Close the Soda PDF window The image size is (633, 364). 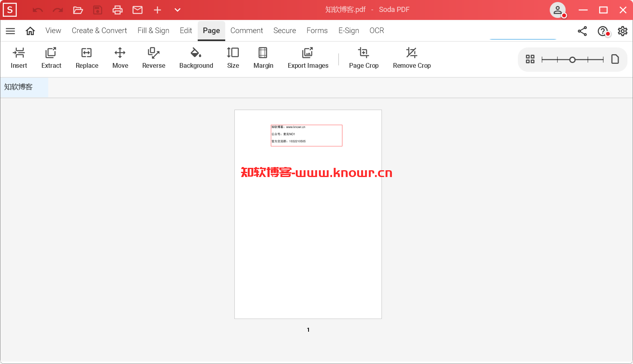(623, 10)
